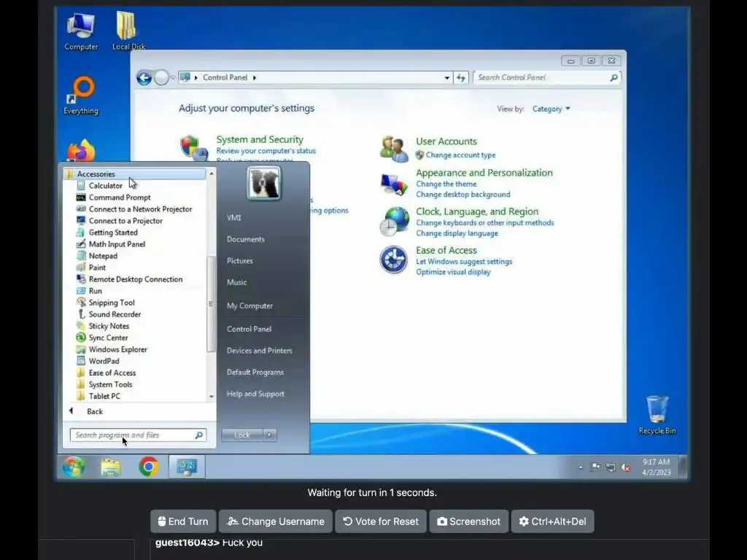Click the Ctrl+Alt+Del button
747x560 pixels.
pyautogui.click(x=553, y=521)
